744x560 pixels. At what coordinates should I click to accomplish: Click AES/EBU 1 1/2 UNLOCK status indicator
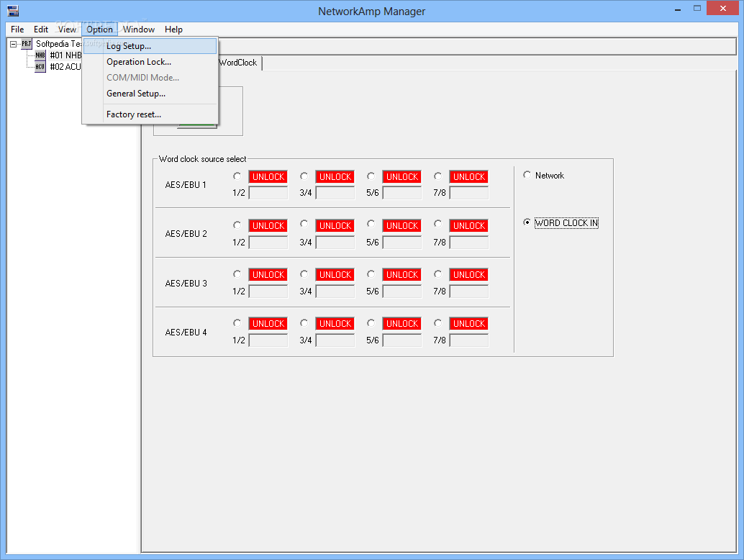click(x=268, y=177)
